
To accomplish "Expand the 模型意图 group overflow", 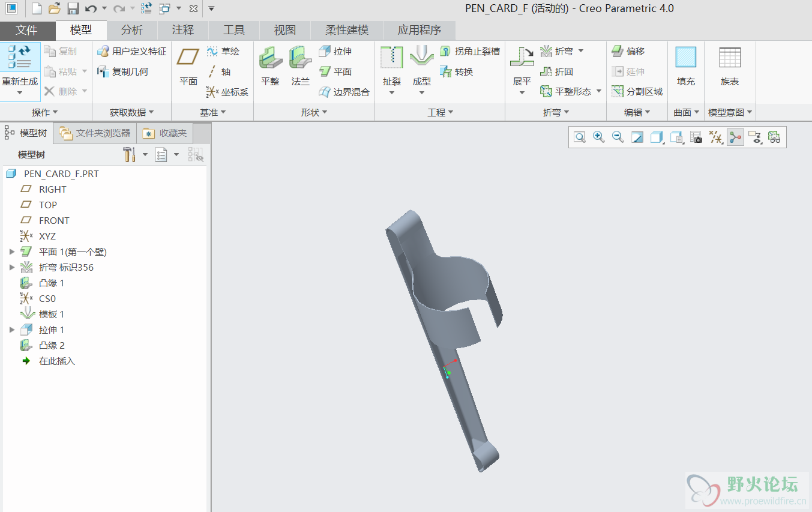I will [730, 112].
